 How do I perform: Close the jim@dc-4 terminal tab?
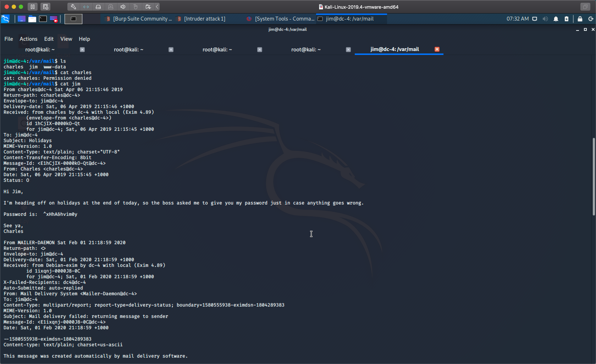pyautogui.click(x=437, y=49)
